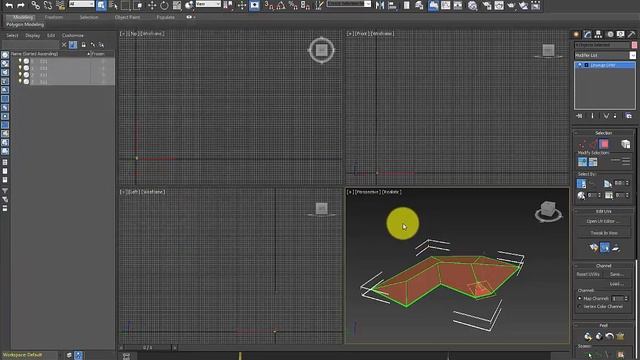
Task: Toggle the 3D Snaps icon
Action: point(269,5)
